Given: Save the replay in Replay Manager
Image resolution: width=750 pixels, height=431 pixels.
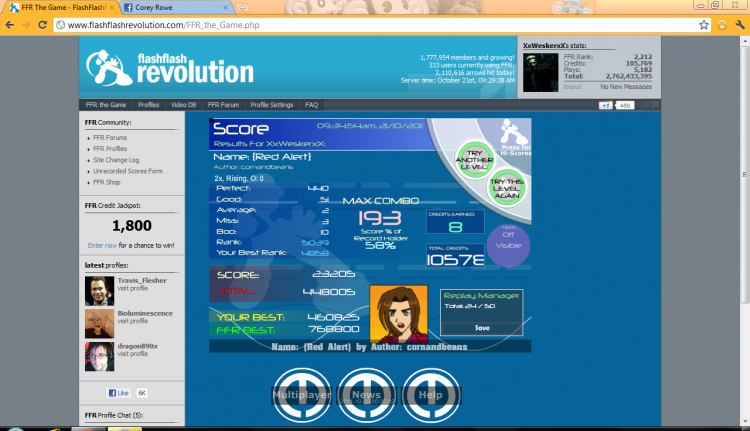Looking at the screenshot, I should 482,328.
